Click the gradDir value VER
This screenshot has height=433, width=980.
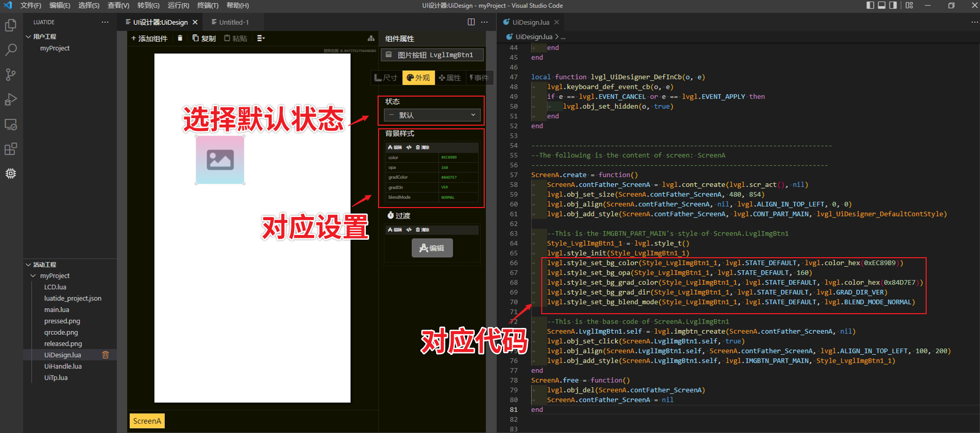(445, 187)
